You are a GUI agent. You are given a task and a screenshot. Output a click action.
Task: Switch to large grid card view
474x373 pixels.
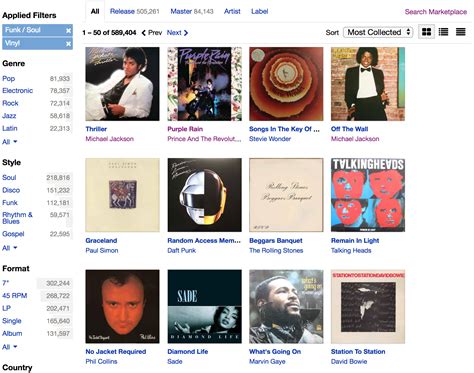(426, 32)
